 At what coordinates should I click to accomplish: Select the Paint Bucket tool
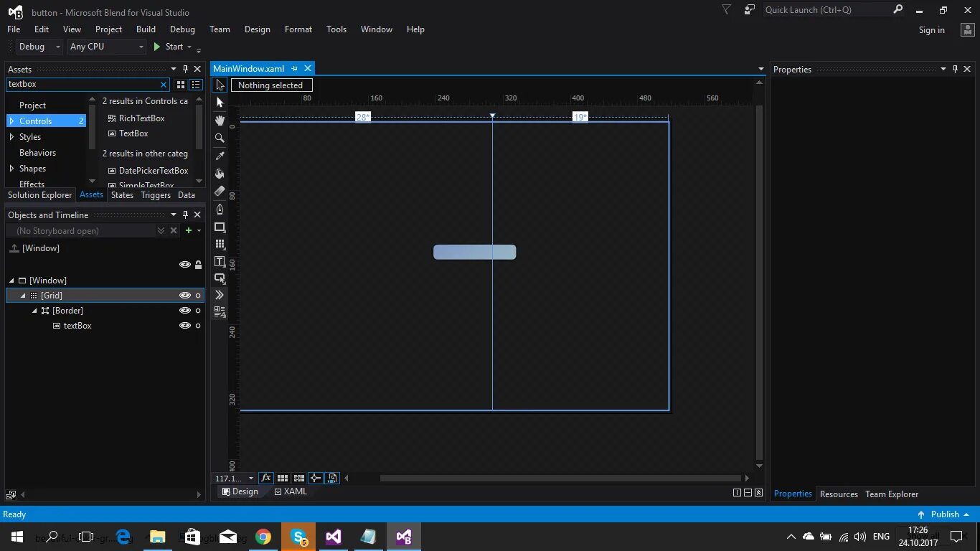(220, 174)
